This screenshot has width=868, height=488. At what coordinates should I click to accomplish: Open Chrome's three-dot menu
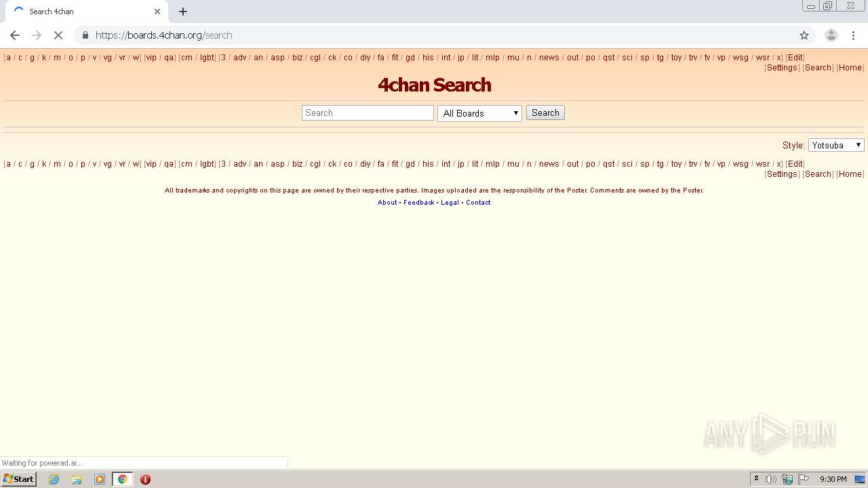point(853,35)
